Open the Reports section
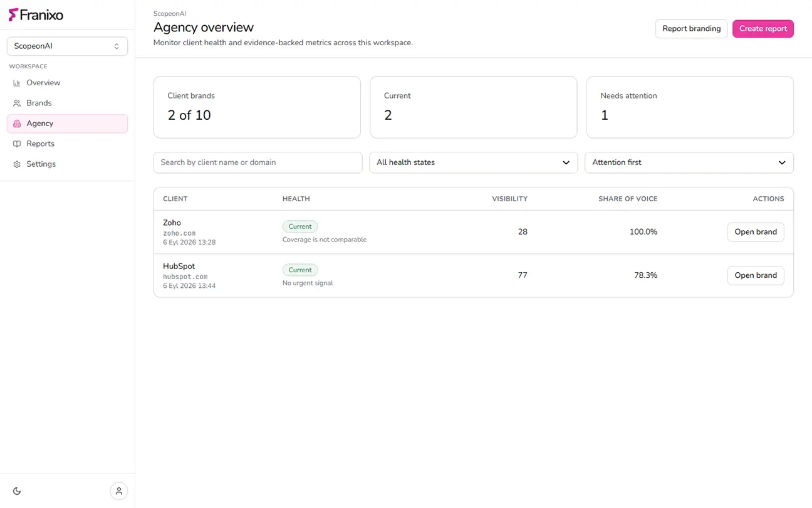Screen dimensions: 812x508 coord(67,144)
